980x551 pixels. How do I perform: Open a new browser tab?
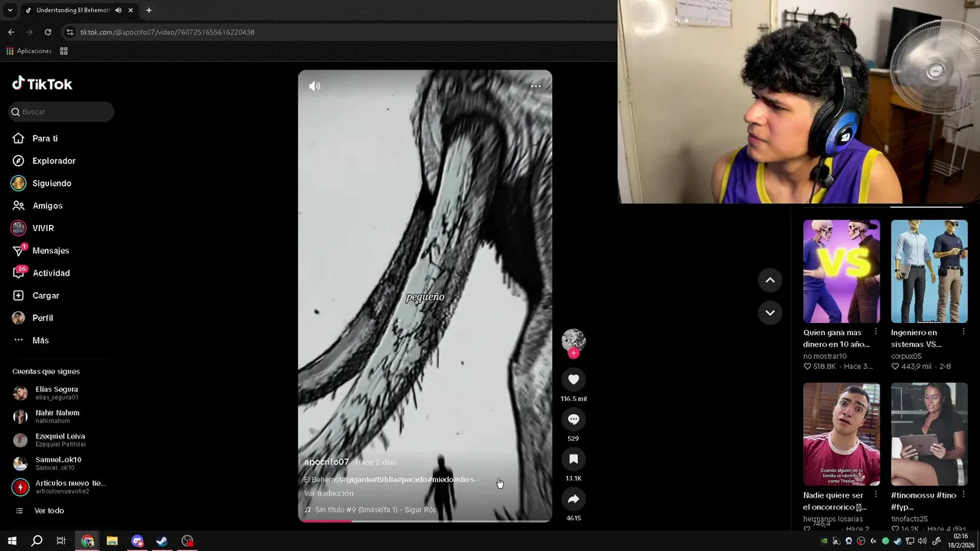[149, 10]
